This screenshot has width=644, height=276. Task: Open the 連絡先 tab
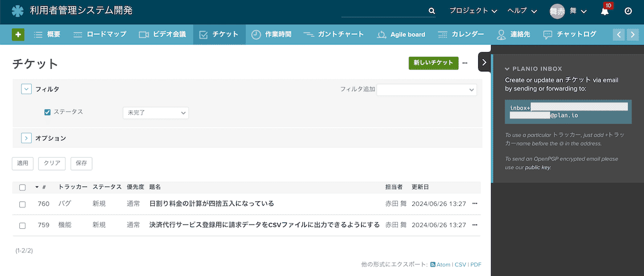pyautogui.click(x=514, y=34)
